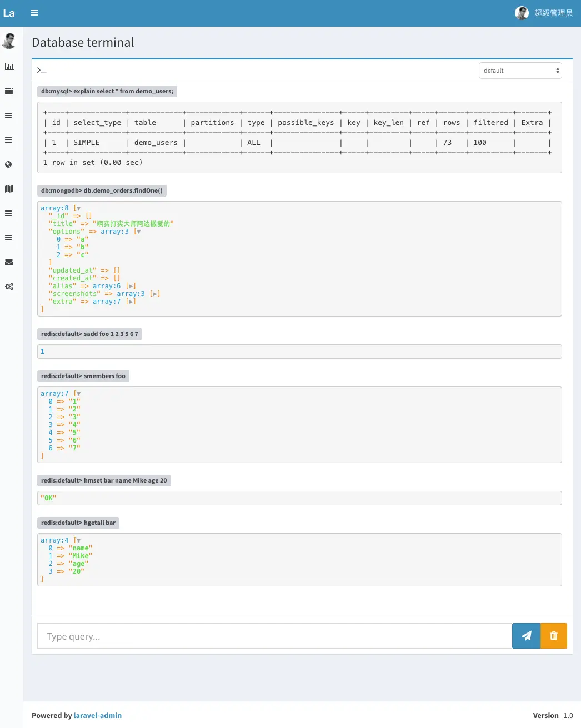
Task: Open the bar chart dashboard sidebar icon
Action: pyautogui.click(x=9, y=67)
